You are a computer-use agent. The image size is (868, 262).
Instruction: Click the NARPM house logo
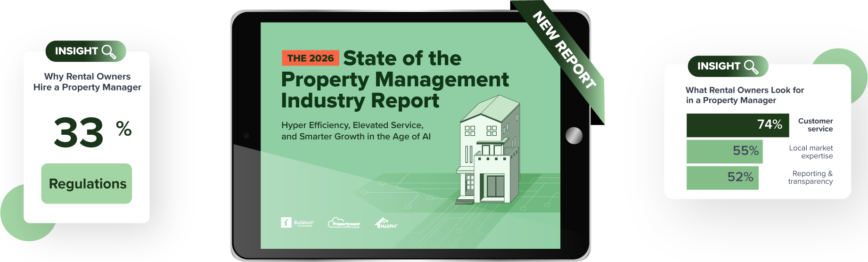tap(386, 223)
